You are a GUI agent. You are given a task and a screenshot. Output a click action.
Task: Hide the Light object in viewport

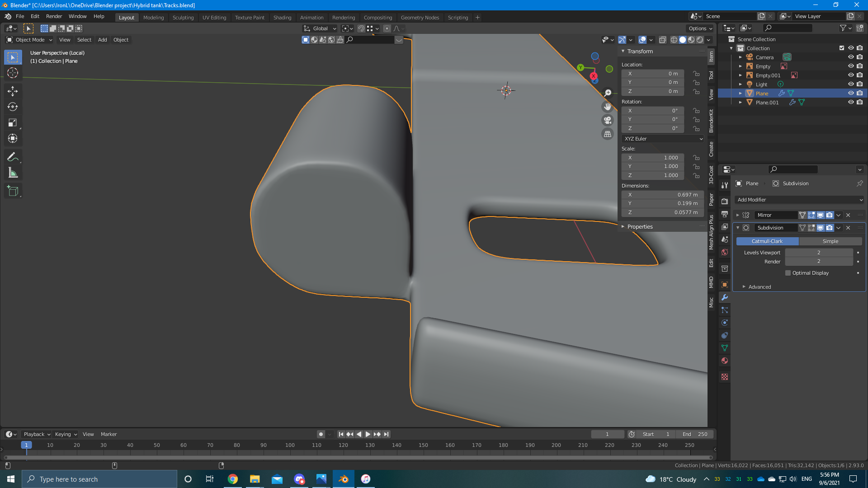point(851,84)
